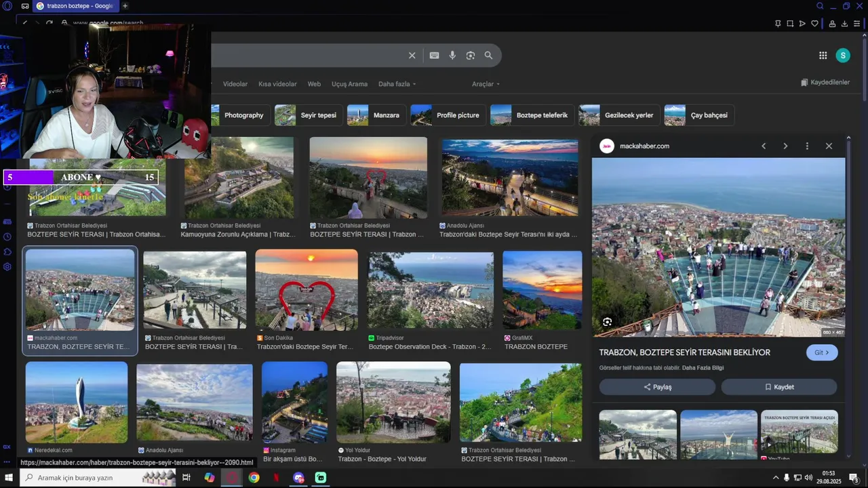Click the search magnifier in browser title bar
The height and width of the screenshot is (488, 868).
click(820, 6)
